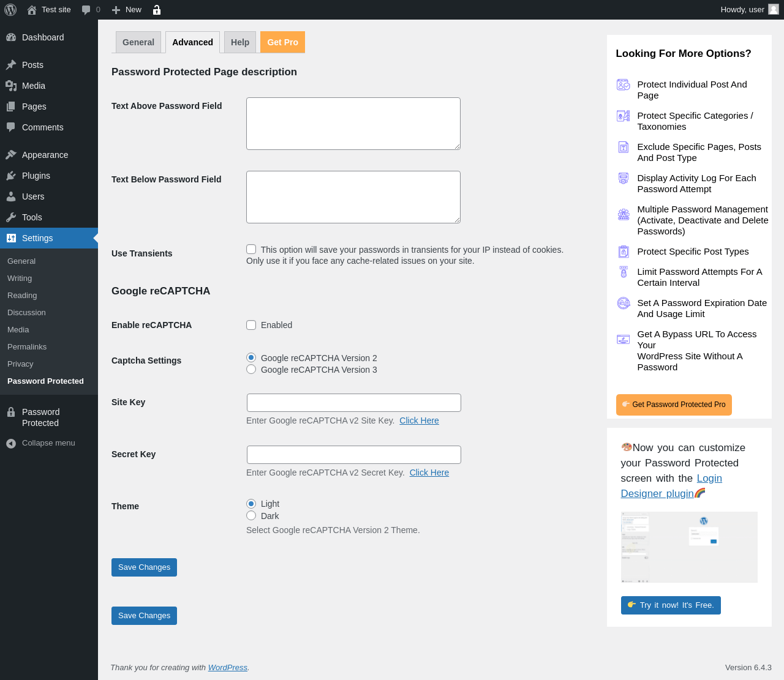Screen dimensions: 784x680
Task: Open Password Protected settings submenu item
Action: point(45,381)
